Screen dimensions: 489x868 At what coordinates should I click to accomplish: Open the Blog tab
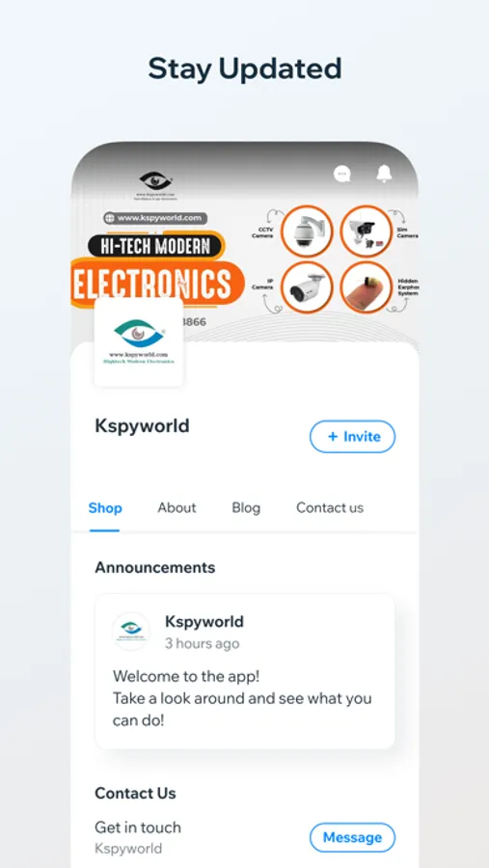(x=246, y=507)
